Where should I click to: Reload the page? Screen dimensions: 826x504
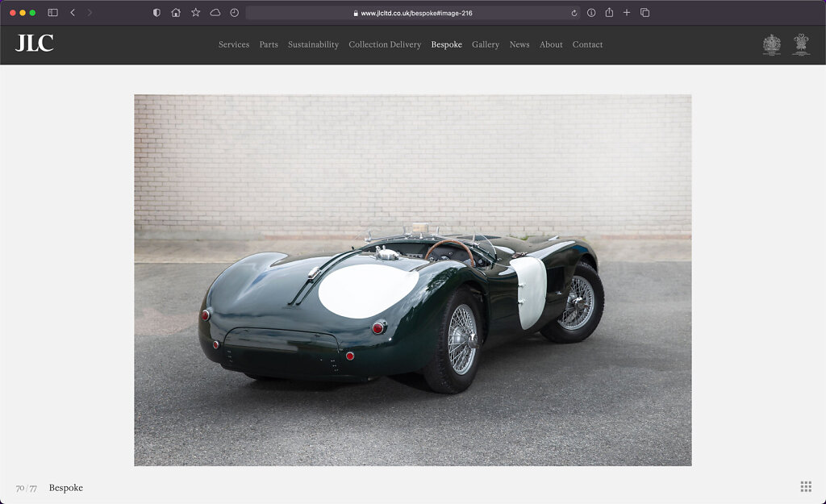(x=574, y=13)
